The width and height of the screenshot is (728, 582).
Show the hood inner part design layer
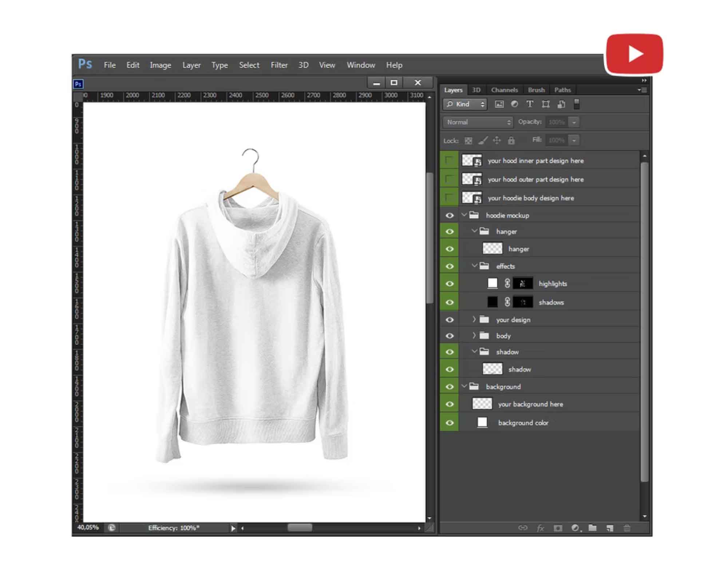(x=449, y=160)
